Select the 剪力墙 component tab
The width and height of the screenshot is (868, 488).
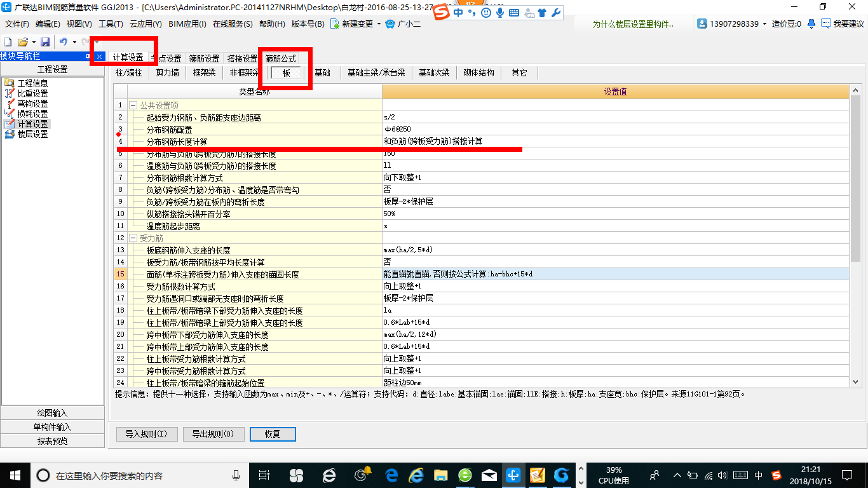point(167,72)
